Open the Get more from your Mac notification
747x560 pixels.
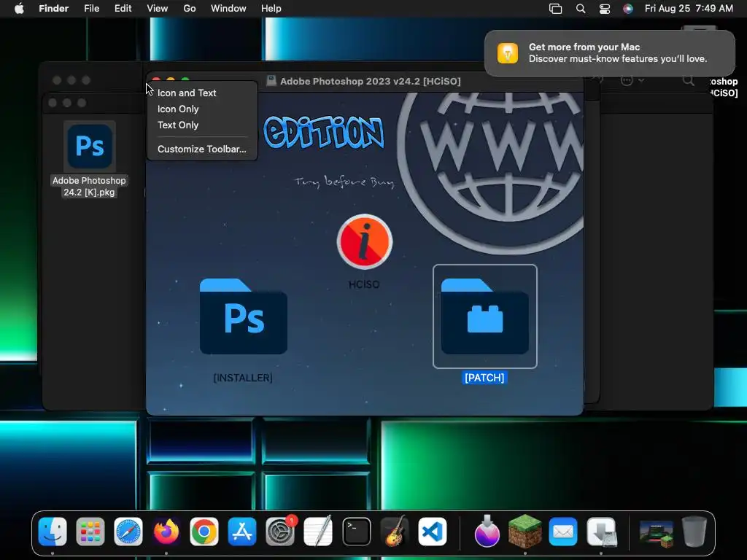click(610, 52)
